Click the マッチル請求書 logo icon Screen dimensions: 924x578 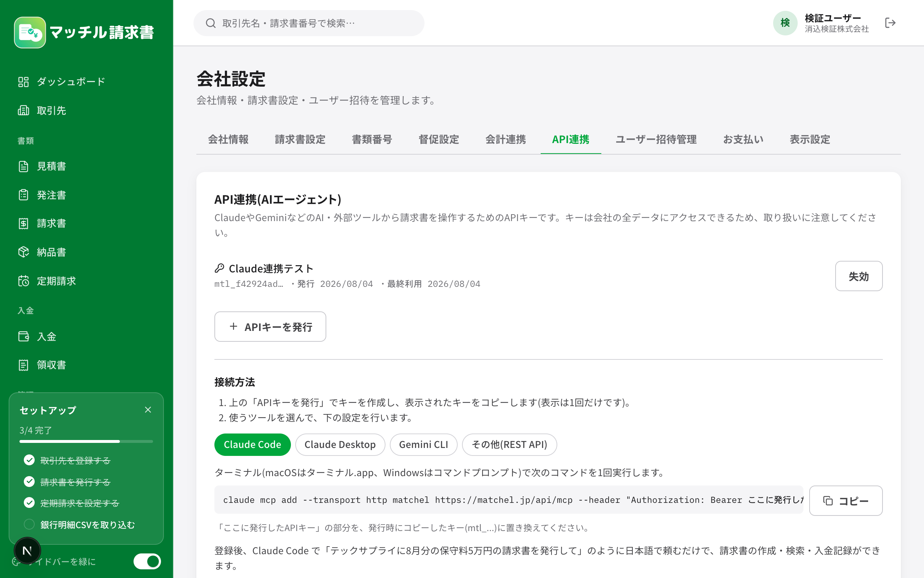pos(30,33)
